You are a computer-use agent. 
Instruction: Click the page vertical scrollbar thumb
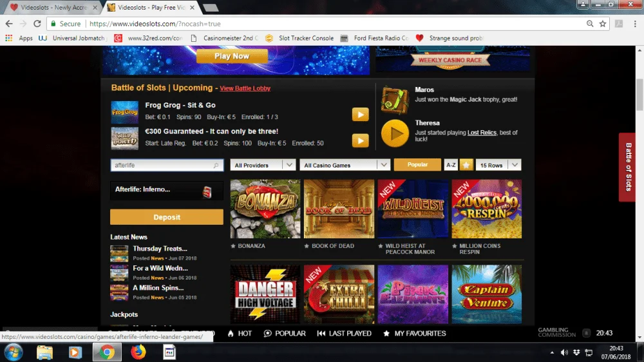(639, 95)
